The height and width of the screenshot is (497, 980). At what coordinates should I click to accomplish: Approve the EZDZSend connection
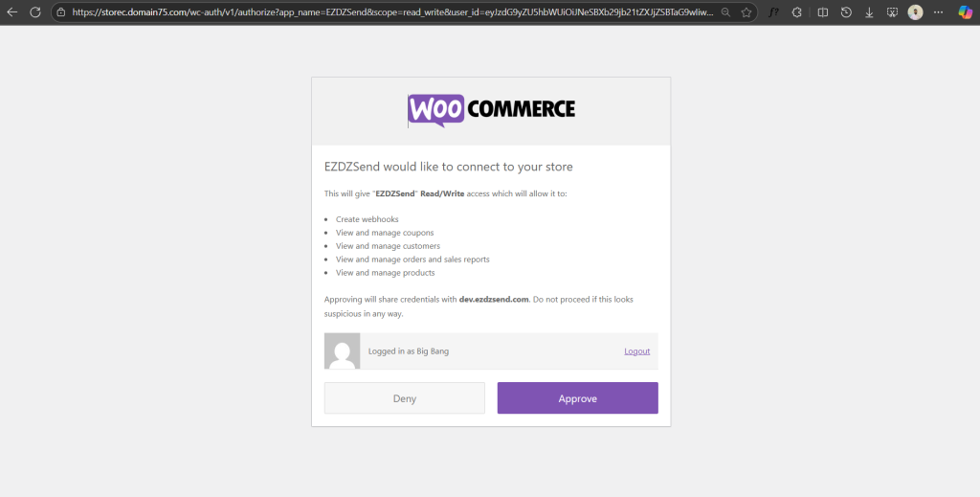point(577,398)
